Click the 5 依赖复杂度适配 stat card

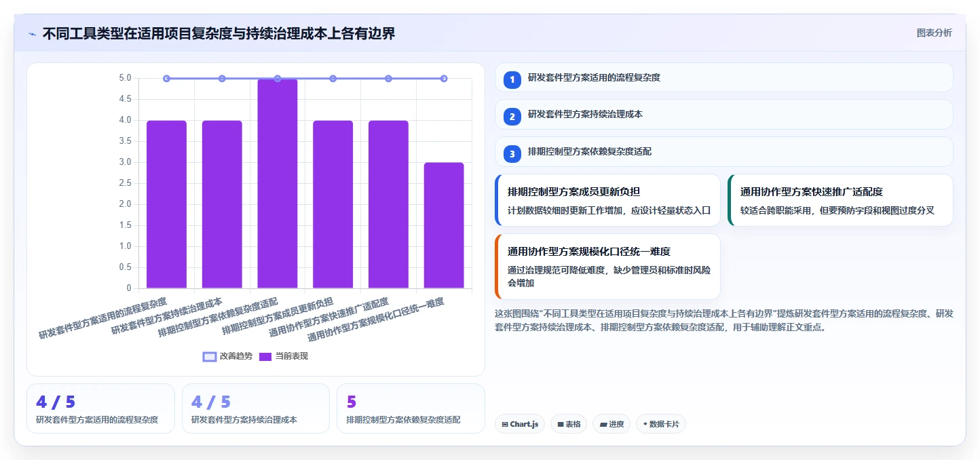pos(411,408)
